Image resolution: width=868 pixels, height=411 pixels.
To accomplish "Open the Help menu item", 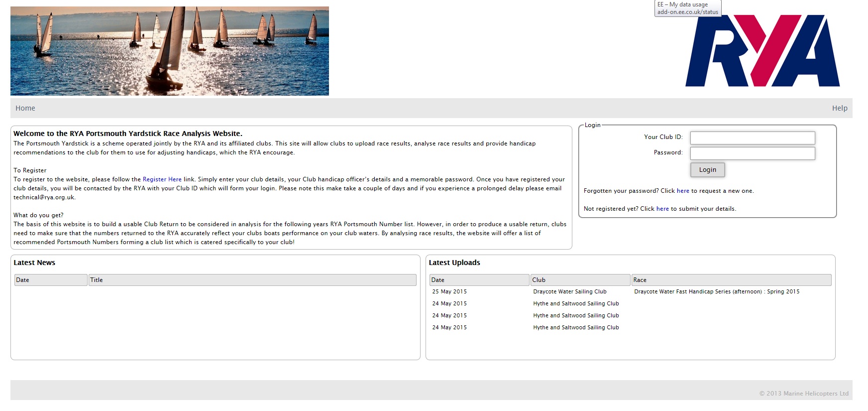I will pos(840,108).
